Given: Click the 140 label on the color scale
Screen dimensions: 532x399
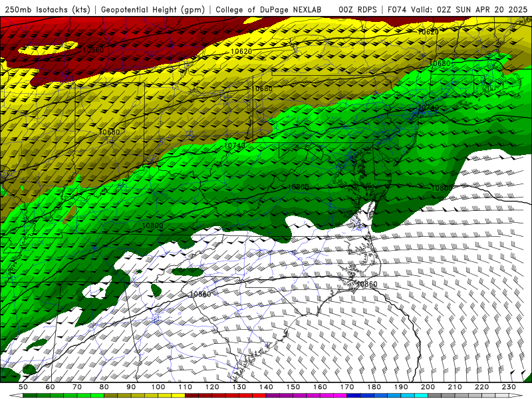Looking at the screenshot, I should 266,387.
